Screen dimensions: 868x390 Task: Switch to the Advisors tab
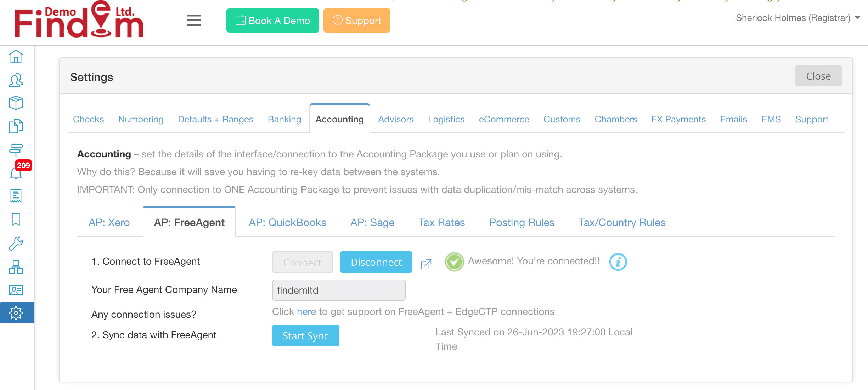pyautogui.click(x=396, y=119)
